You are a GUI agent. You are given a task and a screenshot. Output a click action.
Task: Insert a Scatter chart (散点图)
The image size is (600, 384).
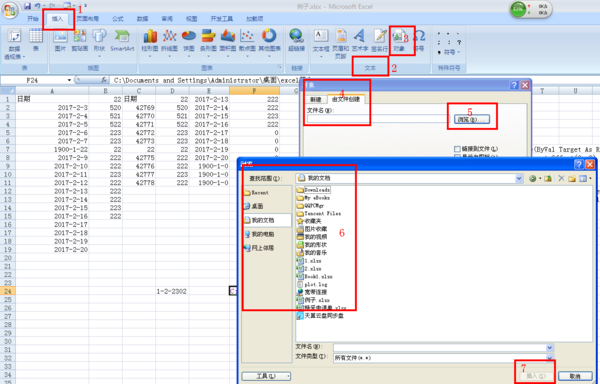pos(247,43)
